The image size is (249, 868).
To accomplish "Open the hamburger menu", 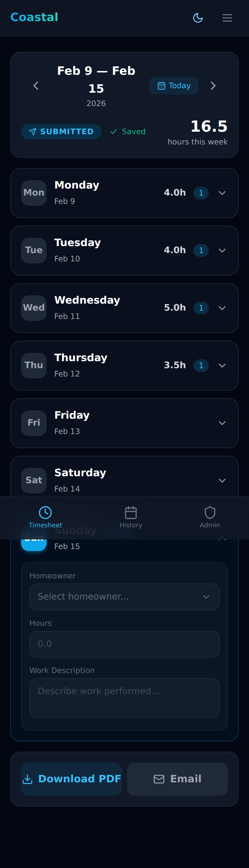I will click(227, 18).
